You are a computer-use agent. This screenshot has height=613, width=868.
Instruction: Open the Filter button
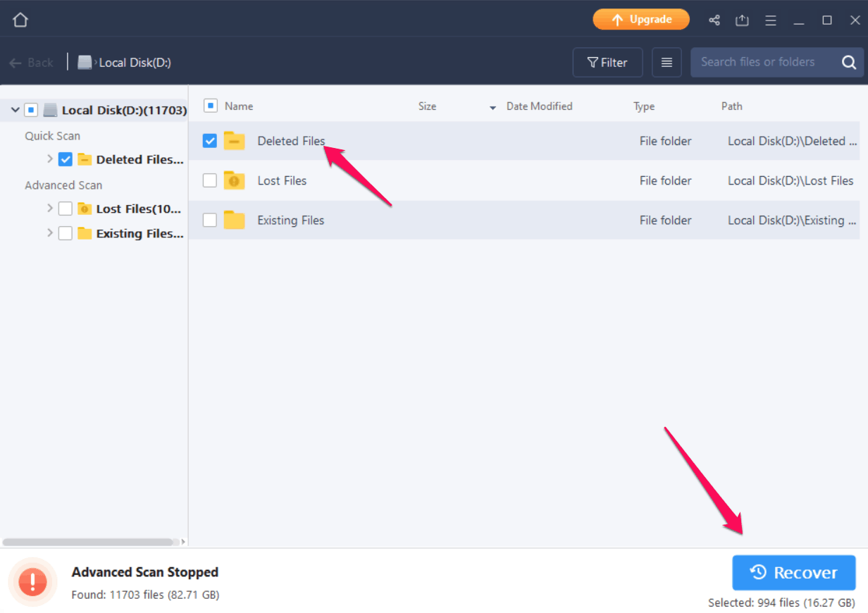(x=607, y=63)
